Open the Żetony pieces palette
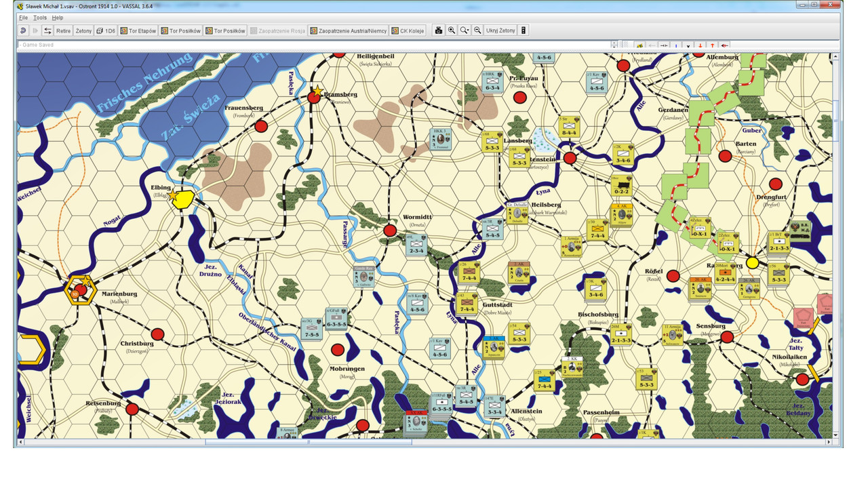 point(83,31)
